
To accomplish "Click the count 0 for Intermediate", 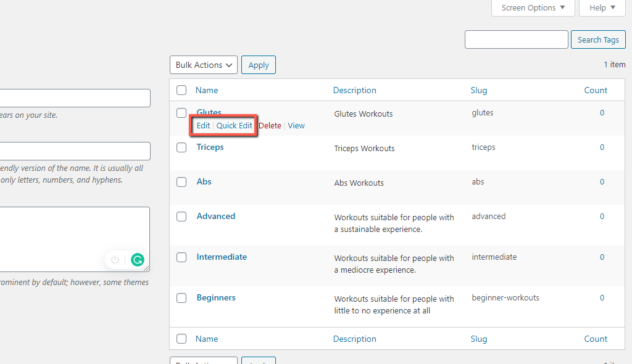I will [602, 257].
